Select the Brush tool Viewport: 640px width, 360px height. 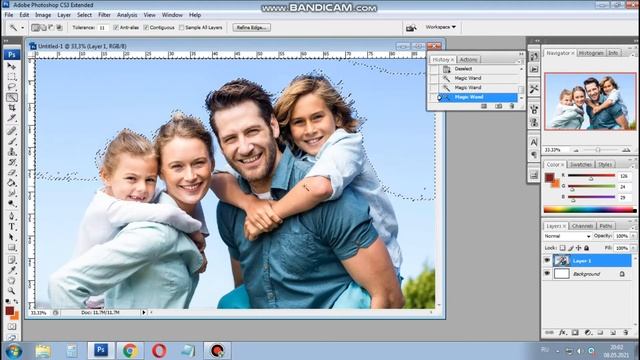(x=12, y=141)
